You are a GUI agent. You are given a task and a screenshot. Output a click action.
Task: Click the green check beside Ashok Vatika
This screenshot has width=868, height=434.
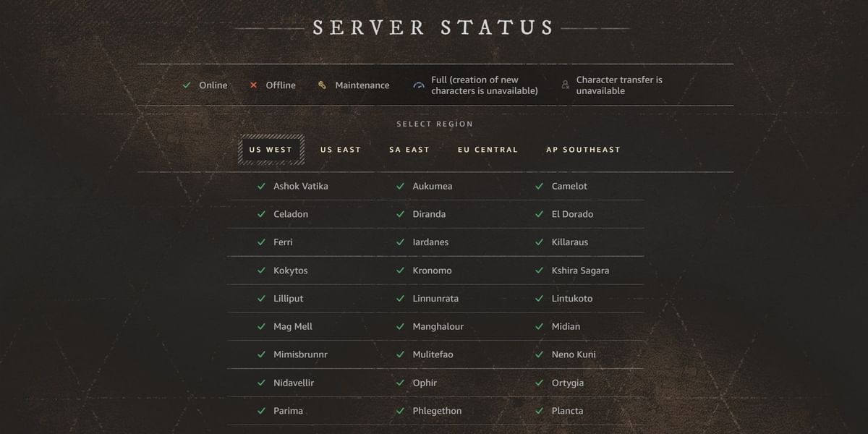coord(261,186)
